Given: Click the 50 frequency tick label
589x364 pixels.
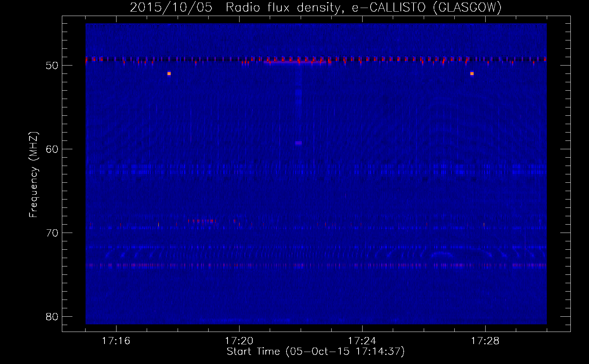Looking at the screenshot, I should 52,66.
